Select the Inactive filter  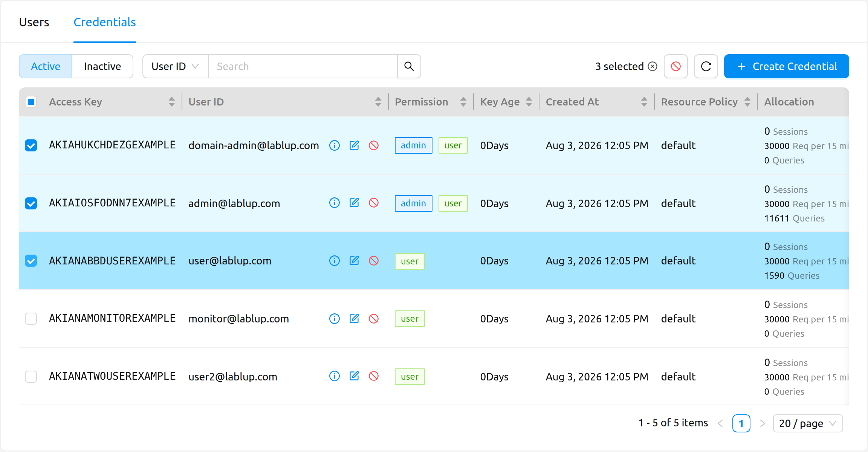tap(102, 66)
